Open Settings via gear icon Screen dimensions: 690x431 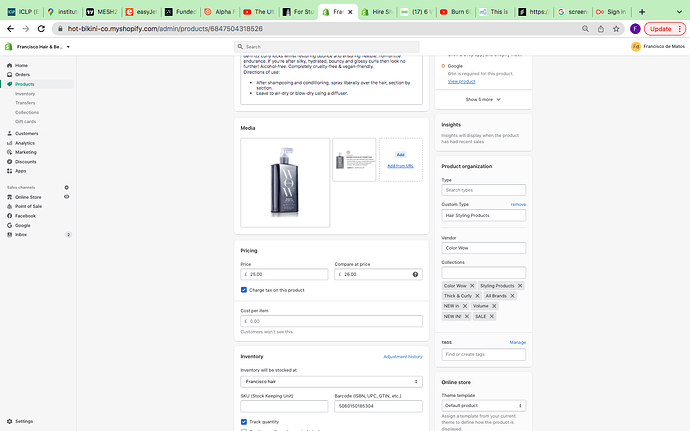9,421
